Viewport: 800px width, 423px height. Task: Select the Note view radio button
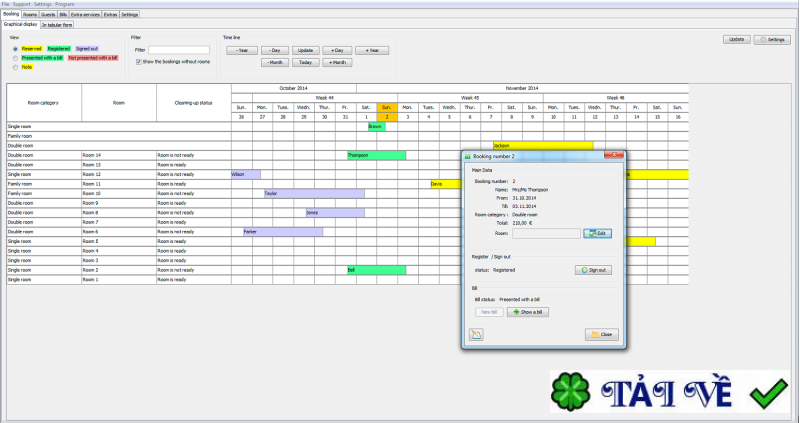click(15, 67)
